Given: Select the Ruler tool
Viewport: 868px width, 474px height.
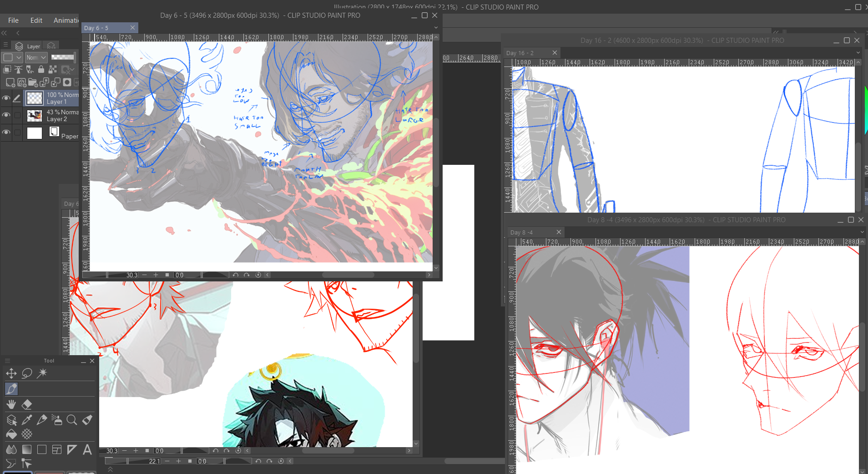Looking at the screenshot, I should tap(72, 450).
